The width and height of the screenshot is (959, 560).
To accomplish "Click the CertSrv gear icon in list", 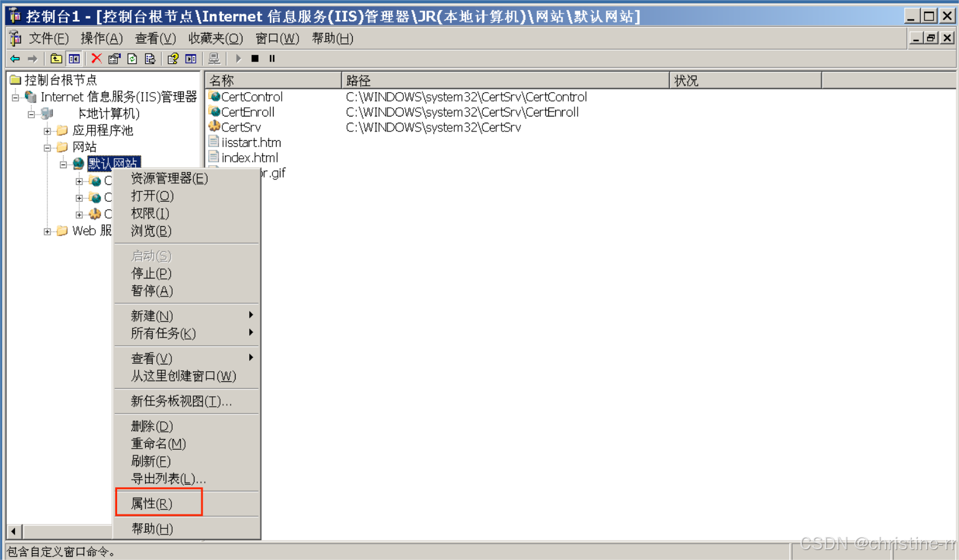I will click(214, 126).
